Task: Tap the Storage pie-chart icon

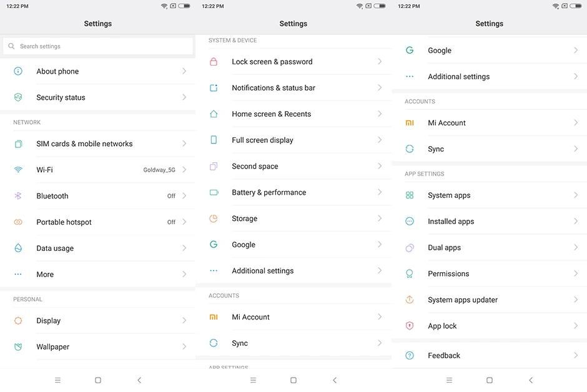Action: pyautogui.click(x=214, y=218)
